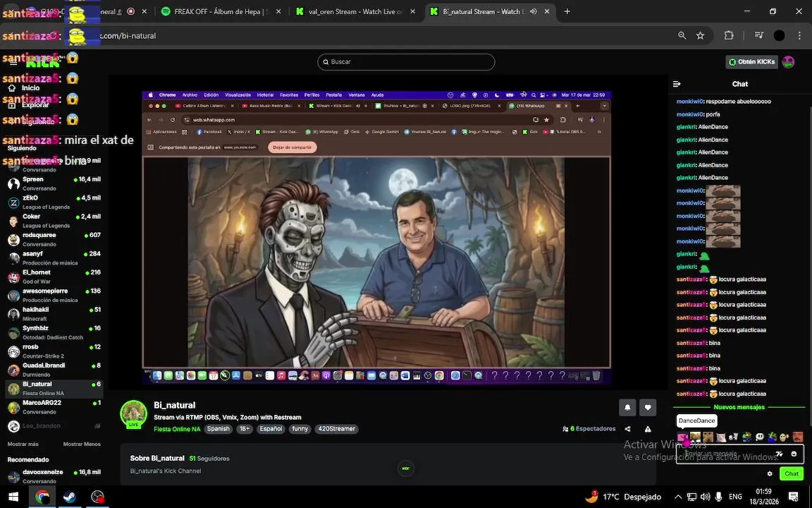This screenshot has height=508, width=812.
Task: Open Chrome three-dot menu
Action: pos(799,35)
